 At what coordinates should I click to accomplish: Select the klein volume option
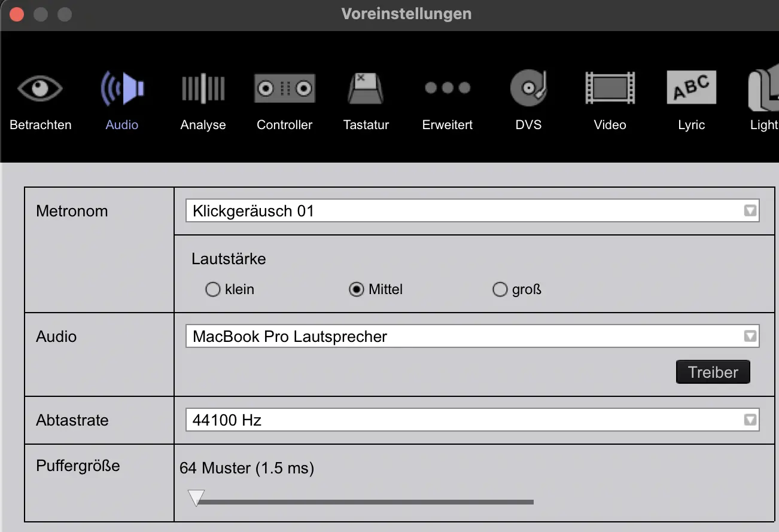(x=213, y=289)
